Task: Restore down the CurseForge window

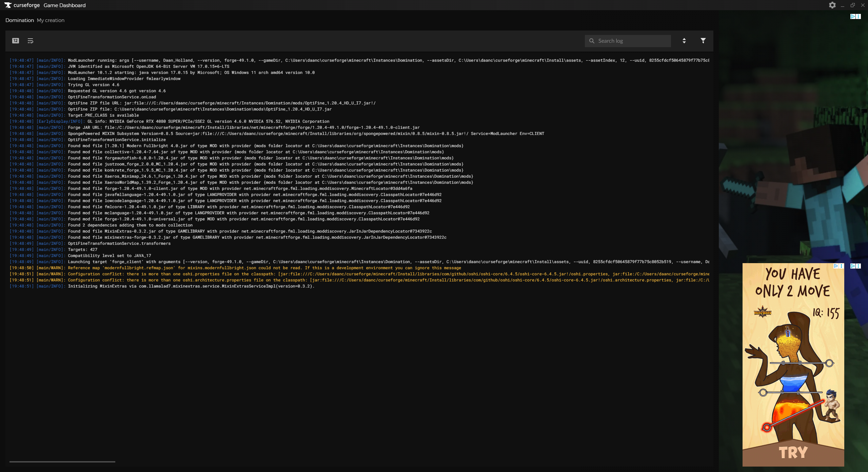Action: click(x=852, y=5)
